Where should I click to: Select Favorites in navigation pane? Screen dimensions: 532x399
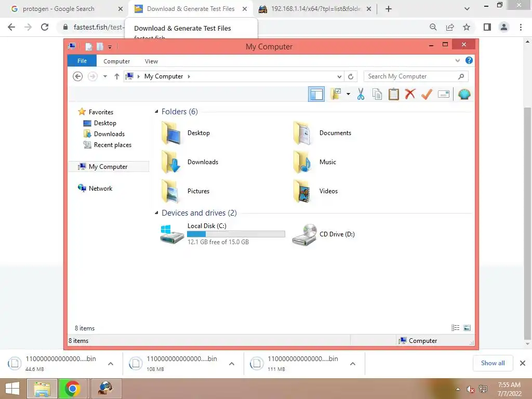(96, 112)
